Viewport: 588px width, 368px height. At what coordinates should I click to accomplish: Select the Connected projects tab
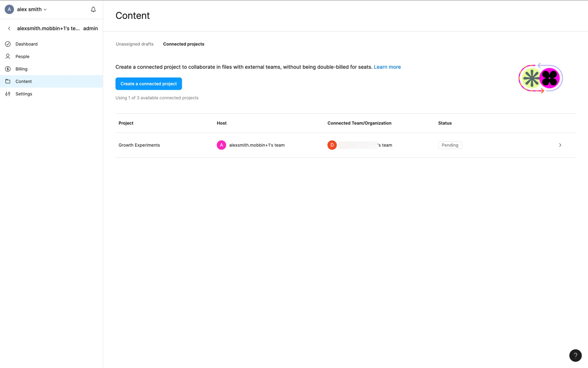click(x=183, y=44)
